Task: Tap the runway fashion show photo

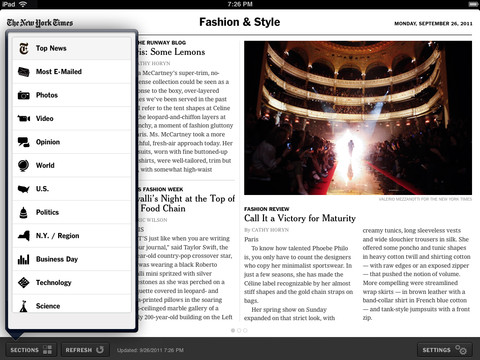Action: pyautogui.click(x=358, y=118)
